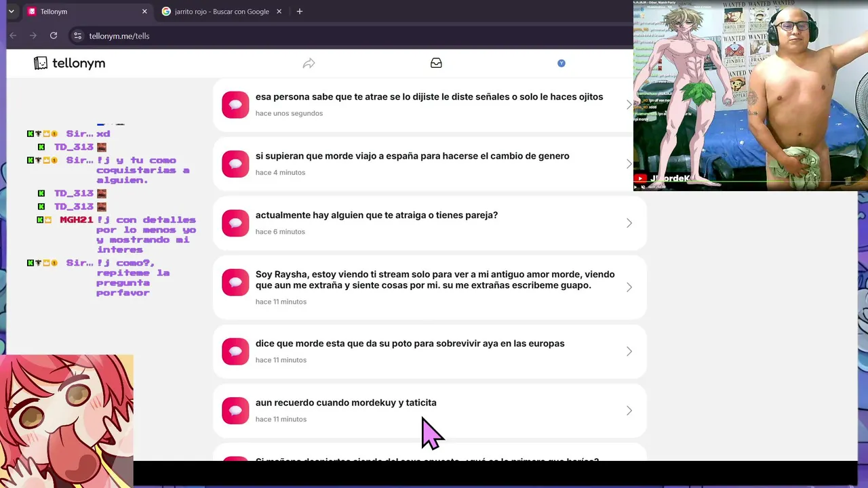Expand the 'dice que morde esta' tell chevron
The image size is (868, 488).
click(629, 351)
